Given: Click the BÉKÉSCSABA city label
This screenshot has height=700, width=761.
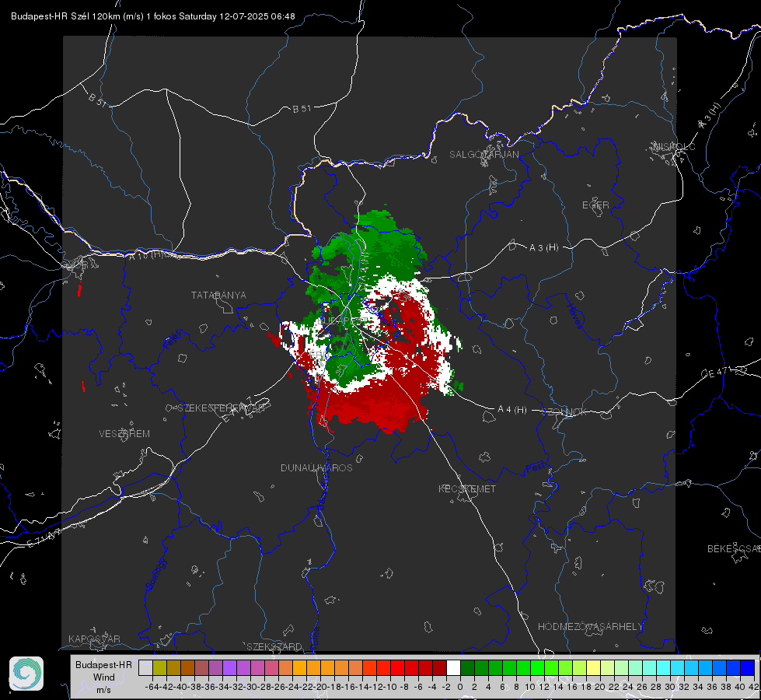Looking at the screenshot, I should 734,548.
